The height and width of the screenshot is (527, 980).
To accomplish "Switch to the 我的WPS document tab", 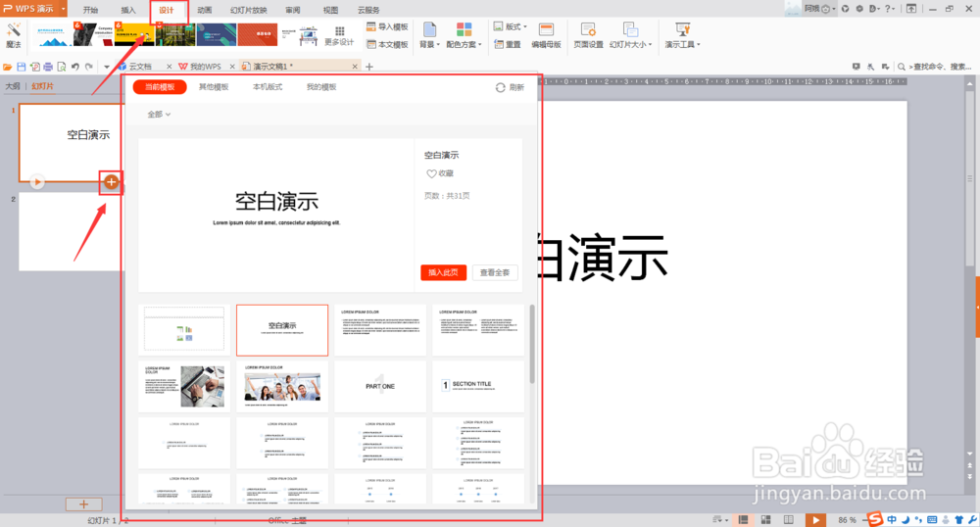I will pos(205,67).
